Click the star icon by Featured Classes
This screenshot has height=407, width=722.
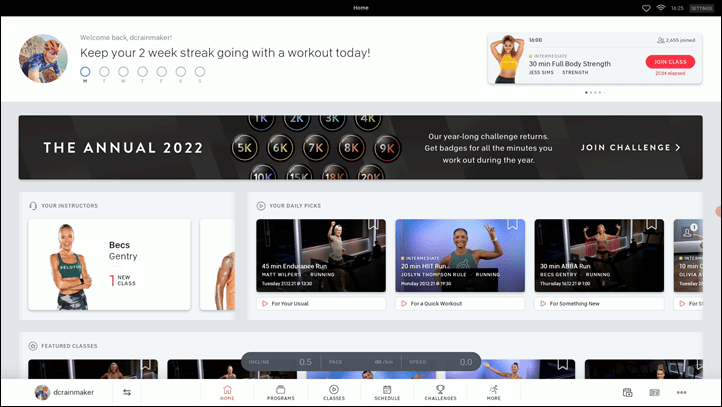pos(33,346)
